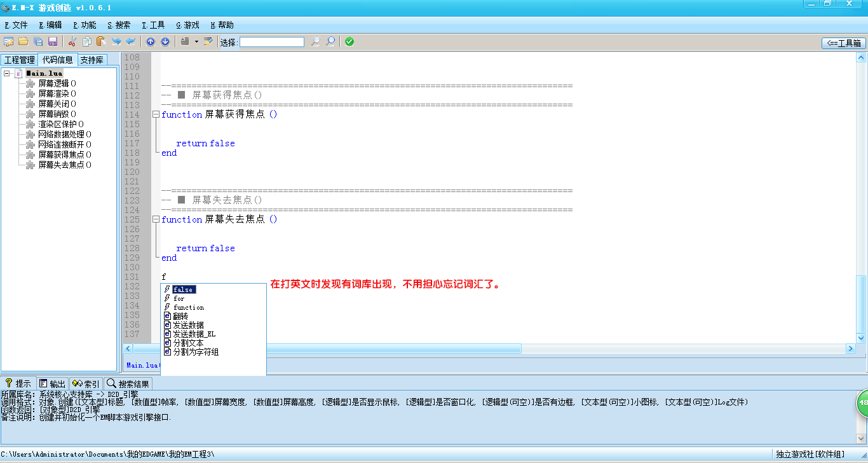Switch to the 工程管理 tab

(x=20, y=60)
